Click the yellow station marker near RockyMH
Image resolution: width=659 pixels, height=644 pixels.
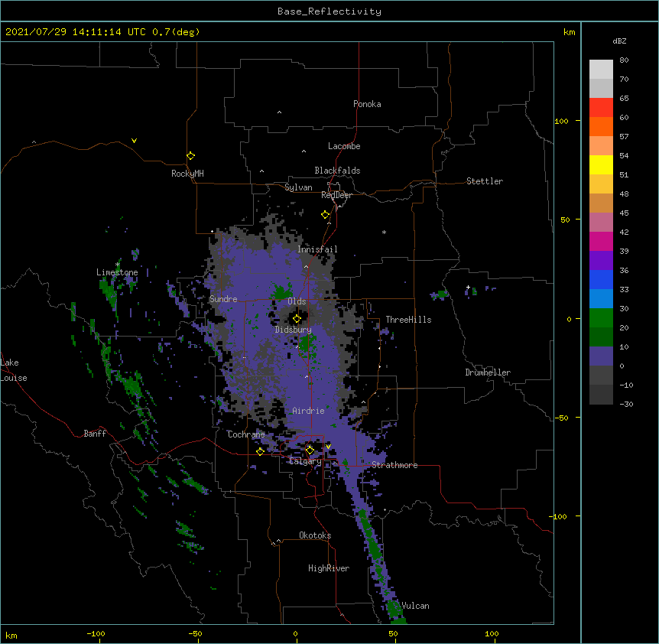(190, 156)
